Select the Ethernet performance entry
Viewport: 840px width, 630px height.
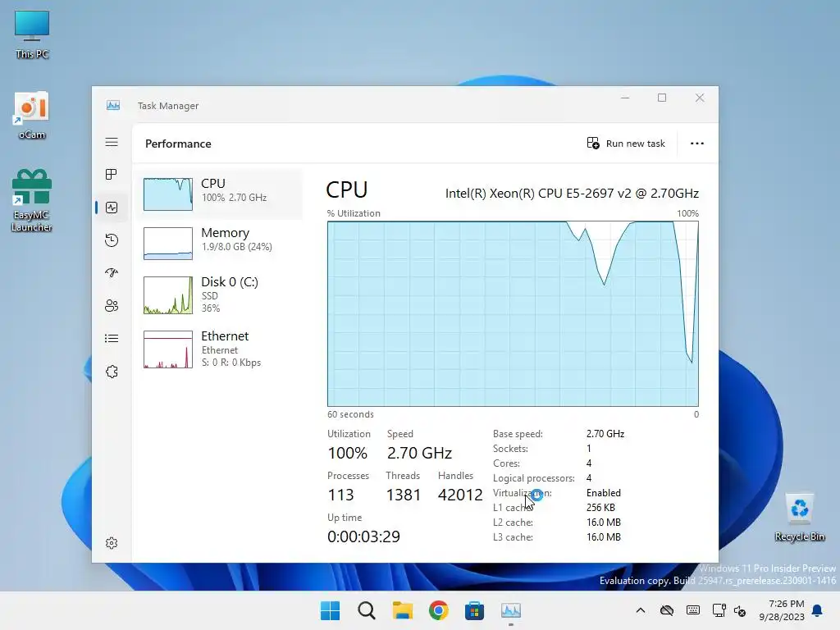(x=220, y=349)
